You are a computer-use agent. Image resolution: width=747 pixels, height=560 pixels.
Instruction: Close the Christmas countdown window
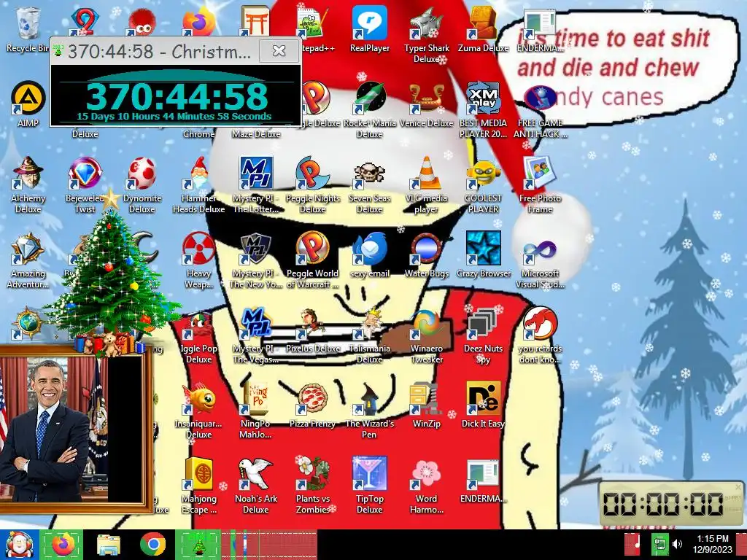point(279,50)
